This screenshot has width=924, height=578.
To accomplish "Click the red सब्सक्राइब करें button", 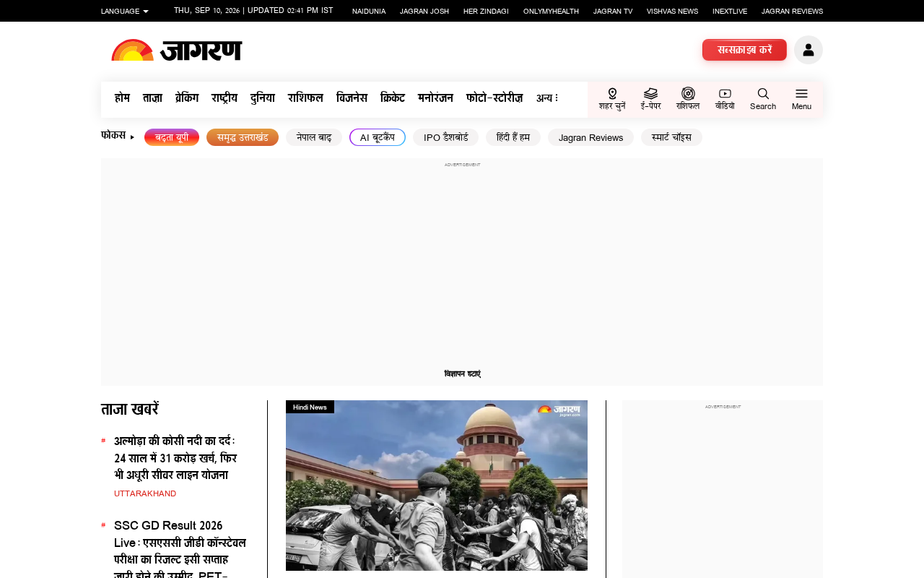I will 744,50.
